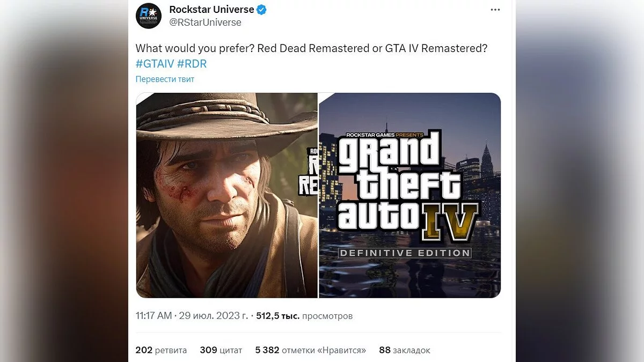Click the Перевести твит translate link
This screenshot has height=362, width=644.
165,79
